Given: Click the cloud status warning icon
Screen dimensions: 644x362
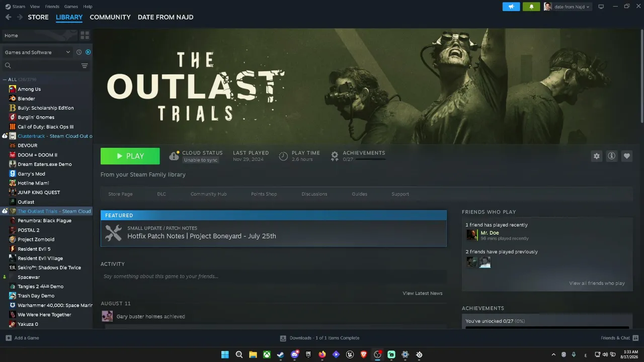Looking at the screenshot, I should 174,156.
